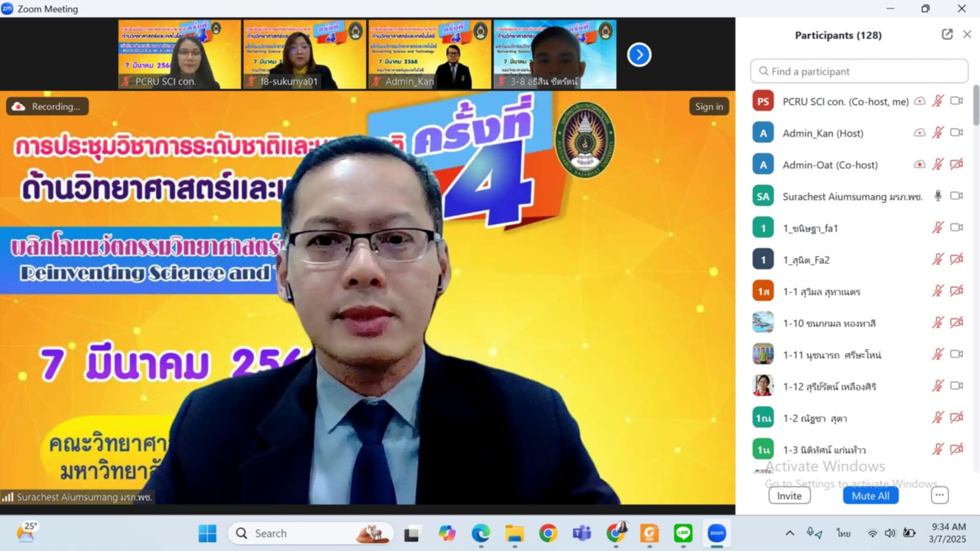This screenshot has width=980, height=551.
Task: Click camera icon for PCRU SCI con.
Action: (x=956, y=101)
